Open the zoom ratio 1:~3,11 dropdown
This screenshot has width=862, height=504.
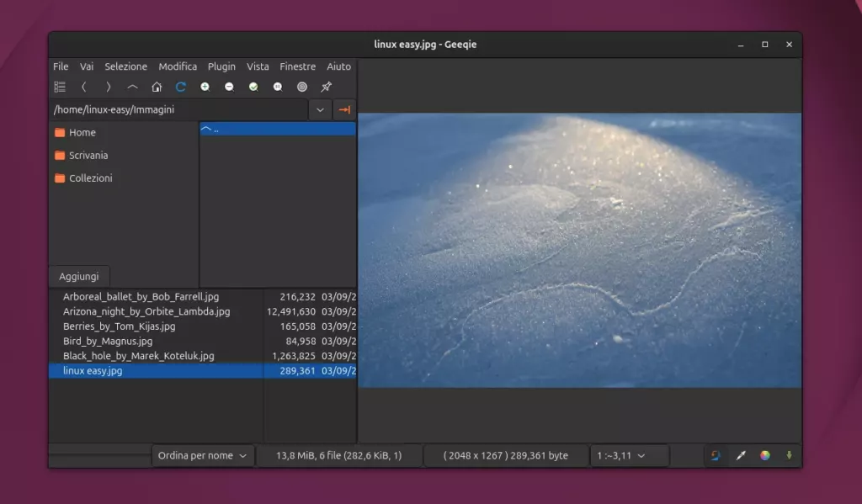click(x=629, y=456)
